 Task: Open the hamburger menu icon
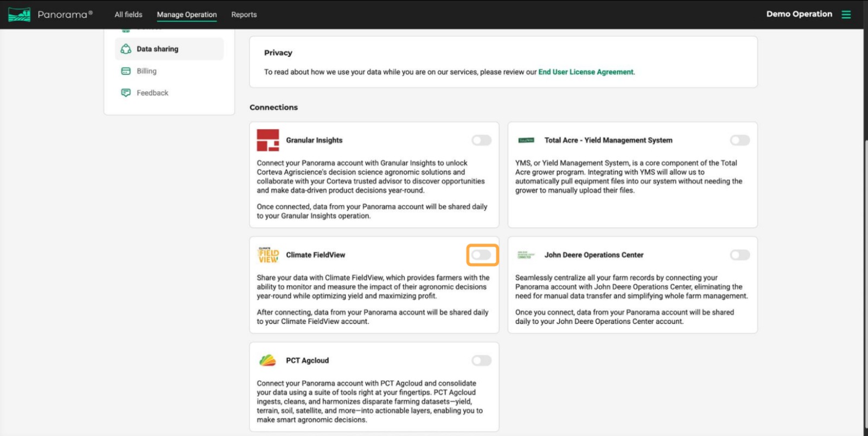(x=846, y=15)
